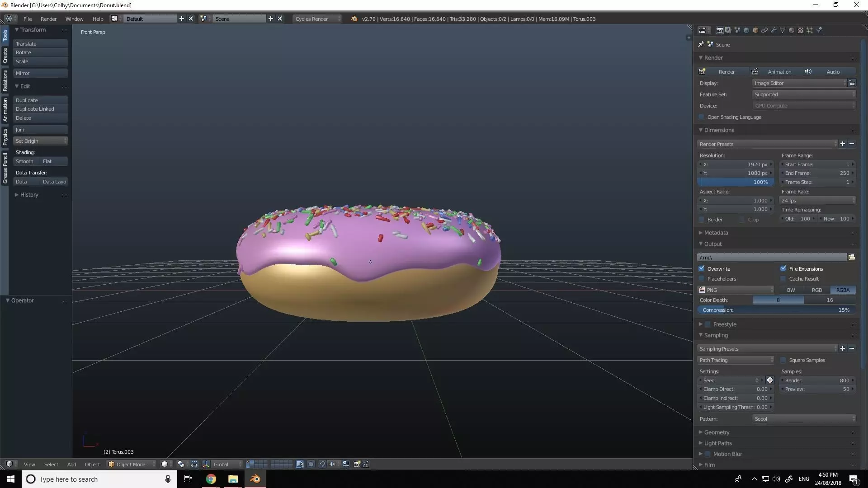This screenshot has width=868, height=488.
Task: Open the Particles properties tab
Action: click(x=810, y=30)
